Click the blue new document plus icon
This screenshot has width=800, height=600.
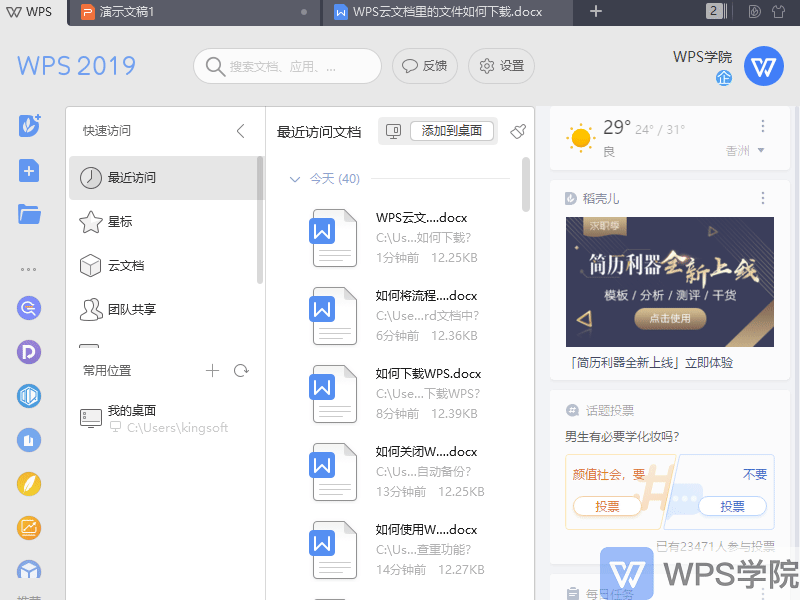click(x=29, y=170)
